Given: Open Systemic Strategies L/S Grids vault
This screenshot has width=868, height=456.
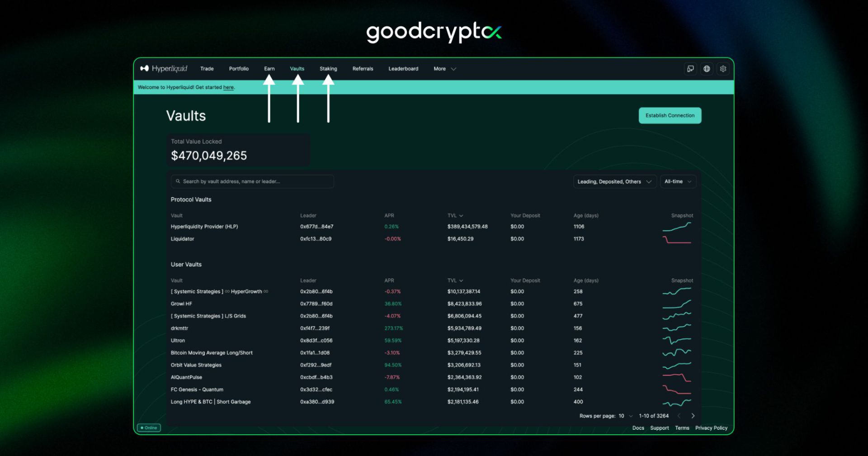Looking at the screenshot, I should point(208,316).
